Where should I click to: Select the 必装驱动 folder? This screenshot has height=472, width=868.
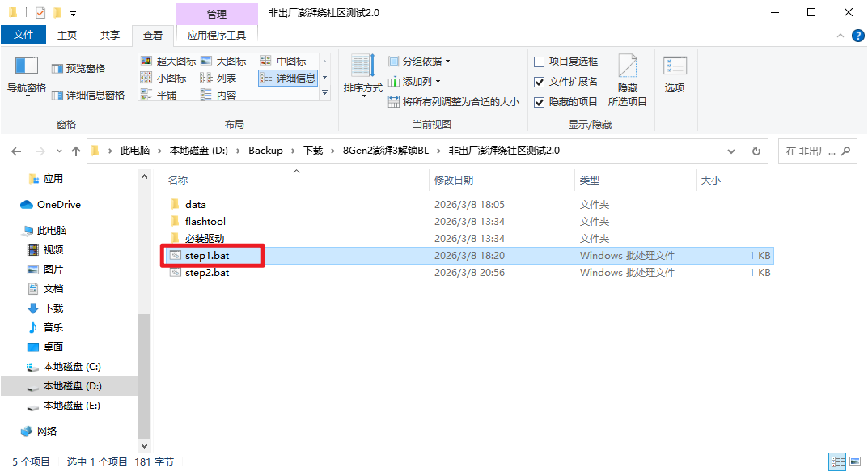[205, 239]
